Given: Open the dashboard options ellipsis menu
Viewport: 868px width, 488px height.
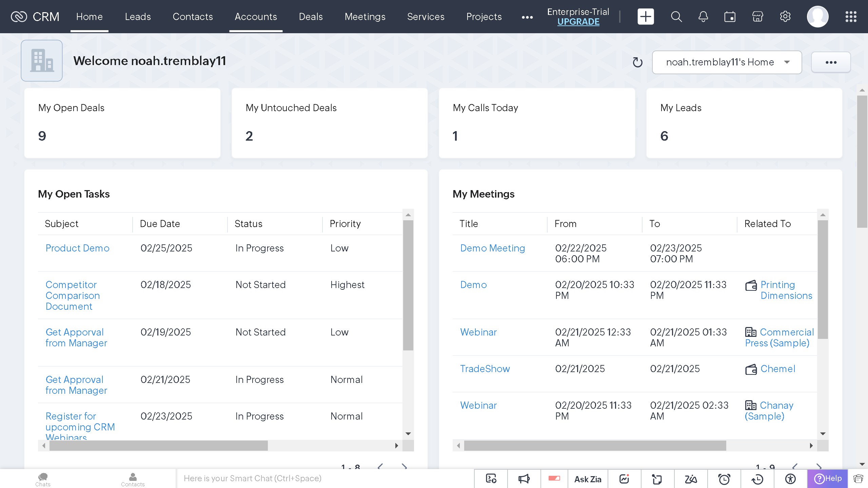Looking at the screenshot, I should click(x=831, y=62).
